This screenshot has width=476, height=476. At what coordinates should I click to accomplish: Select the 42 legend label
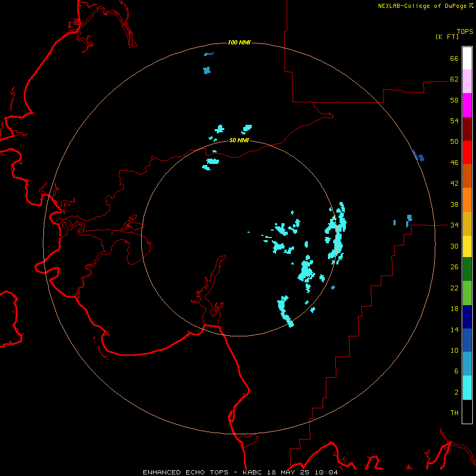pyautogui.click(x=454, y=184)
